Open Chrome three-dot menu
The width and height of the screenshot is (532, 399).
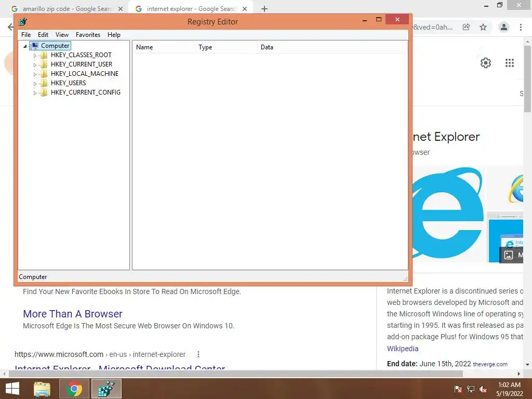(x=521, y=27)
